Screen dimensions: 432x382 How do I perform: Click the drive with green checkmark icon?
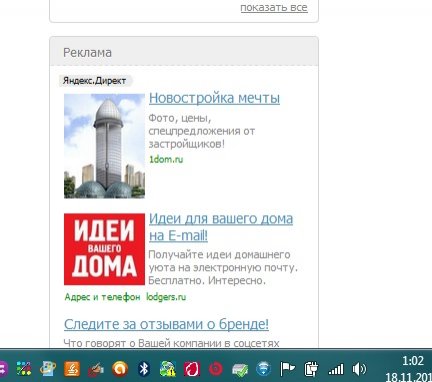pos(240,369)
